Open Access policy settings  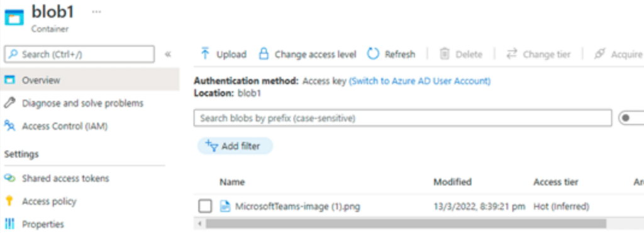49,202
